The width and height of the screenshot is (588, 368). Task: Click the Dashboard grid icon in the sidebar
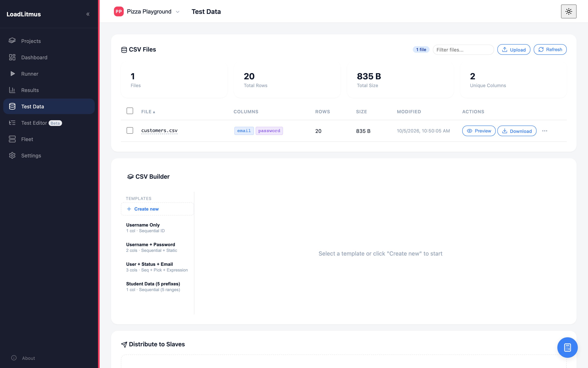point(12,57)
